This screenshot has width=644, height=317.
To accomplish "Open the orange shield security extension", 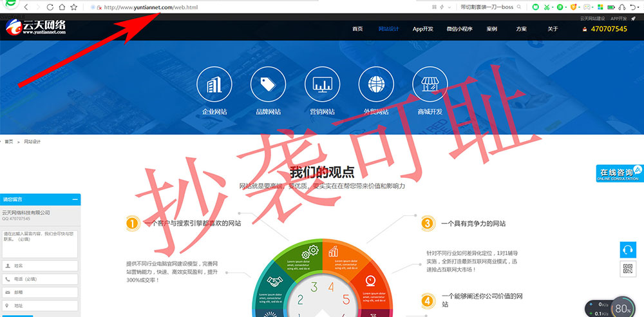I will [x=573, y=7].
